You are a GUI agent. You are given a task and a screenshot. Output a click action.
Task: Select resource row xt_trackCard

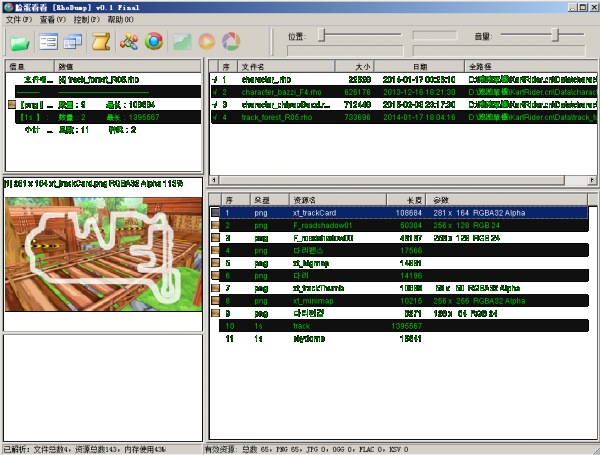(x=403, y=212)
